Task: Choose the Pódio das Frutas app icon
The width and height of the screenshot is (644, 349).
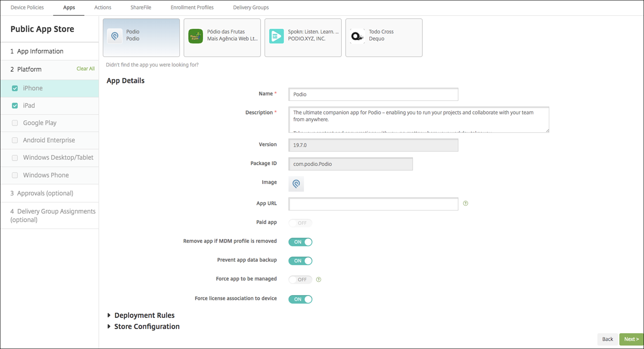Action: (196, 36)
